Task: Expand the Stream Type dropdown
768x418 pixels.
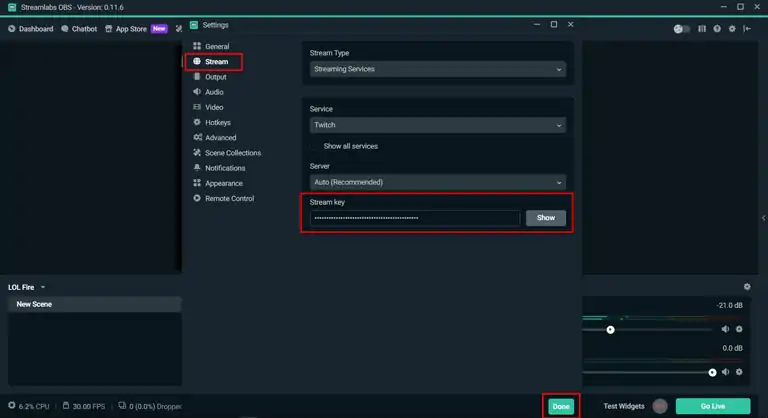Action: 437,69
